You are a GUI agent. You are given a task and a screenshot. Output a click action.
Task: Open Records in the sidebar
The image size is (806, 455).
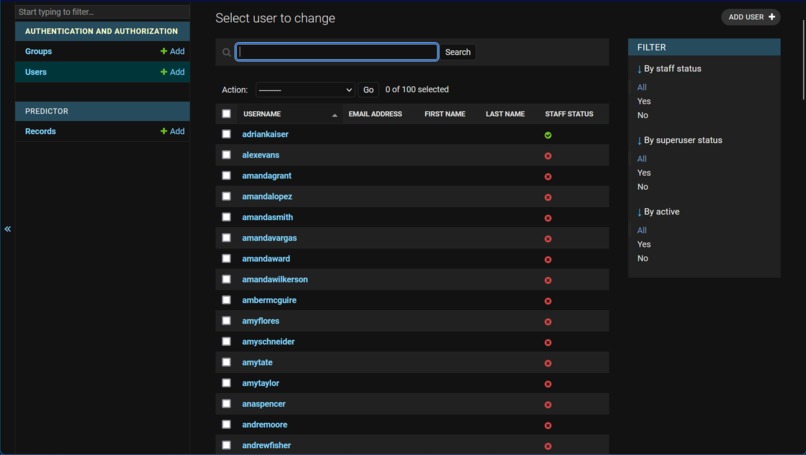(x=41, y=131)
